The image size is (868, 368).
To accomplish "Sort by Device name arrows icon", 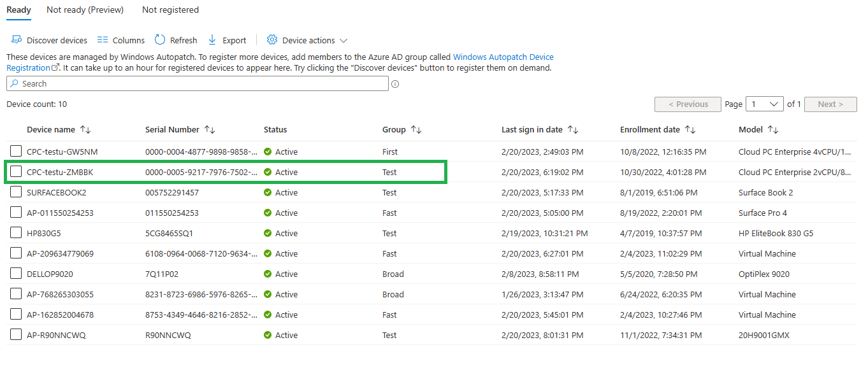I will click(x=85, y=130).
